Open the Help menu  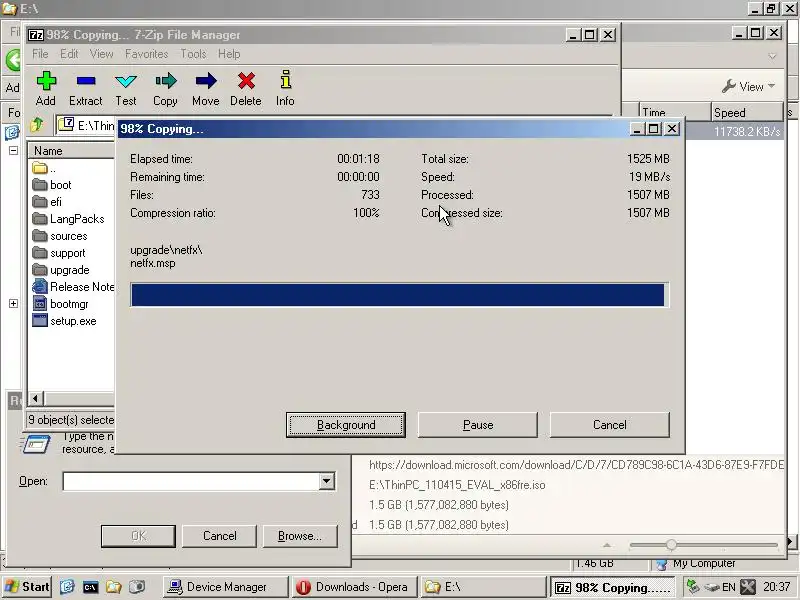coord(229,54)
